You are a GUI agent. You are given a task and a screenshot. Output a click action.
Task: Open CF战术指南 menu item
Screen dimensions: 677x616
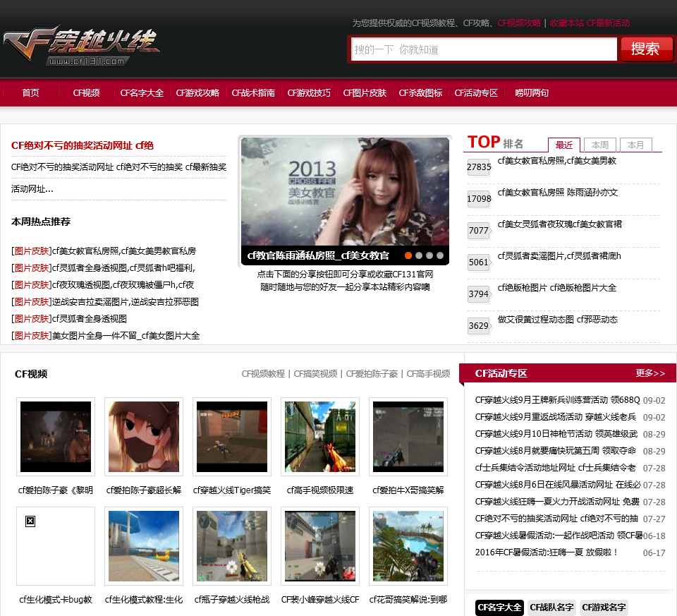(253, 93)
